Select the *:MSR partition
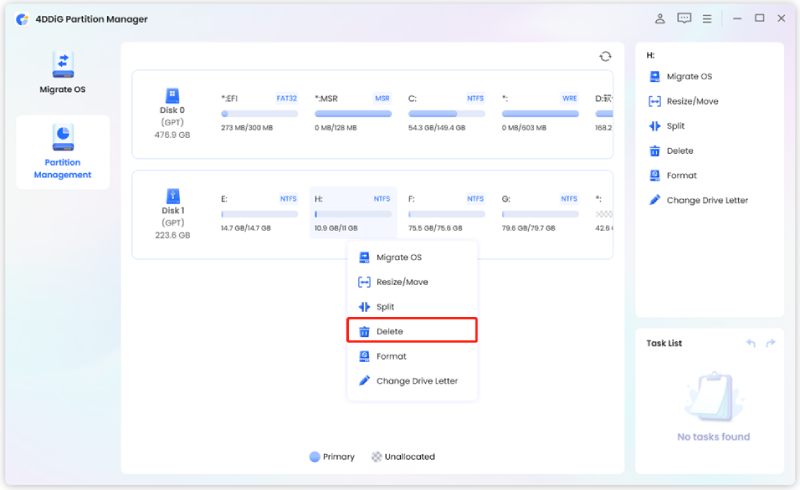The width and height of the screenshot is (800, 490). point(353,113)
